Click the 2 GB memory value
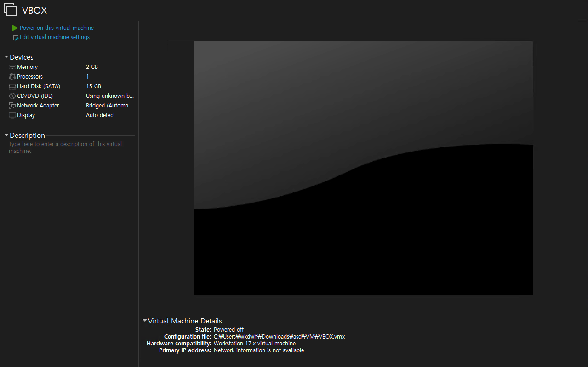This screenshot has height=367, width=588. click(x=92, y=67)
